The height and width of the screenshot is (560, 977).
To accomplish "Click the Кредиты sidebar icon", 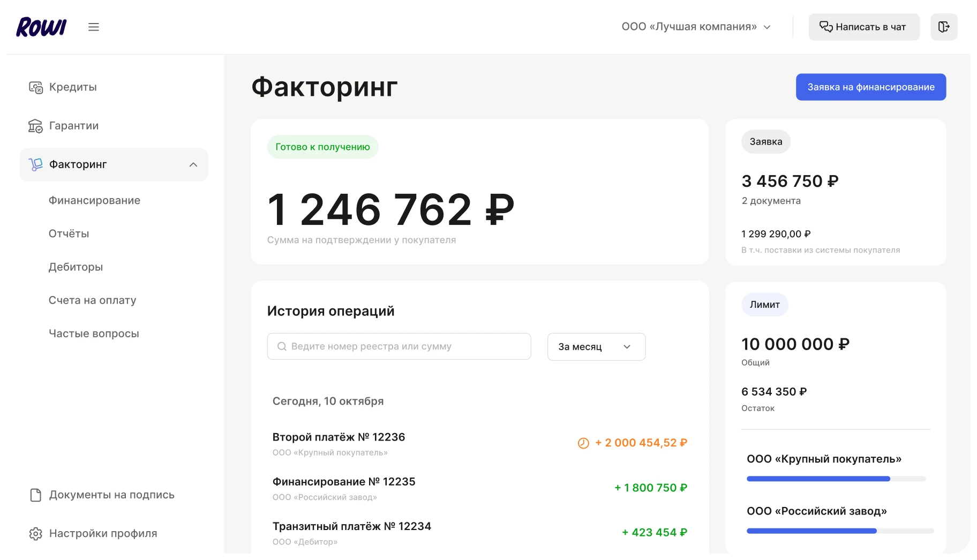I will [35, 87].
